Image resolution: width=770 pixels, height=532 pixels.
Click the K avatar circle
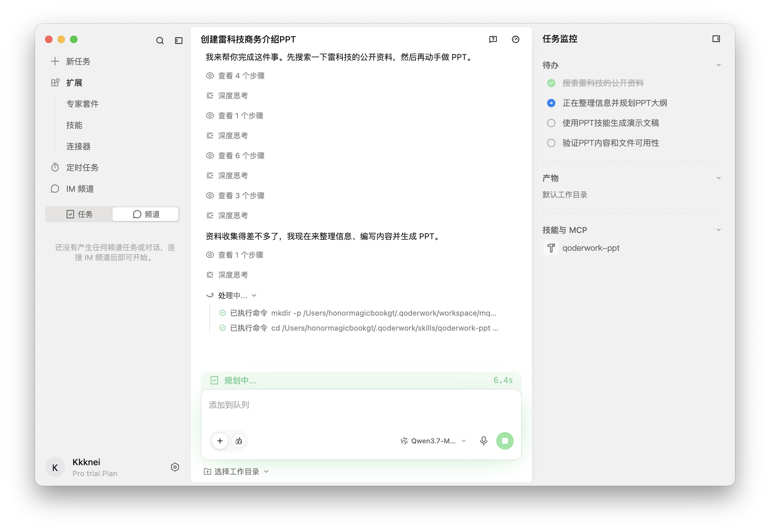(x=55, y=467)
